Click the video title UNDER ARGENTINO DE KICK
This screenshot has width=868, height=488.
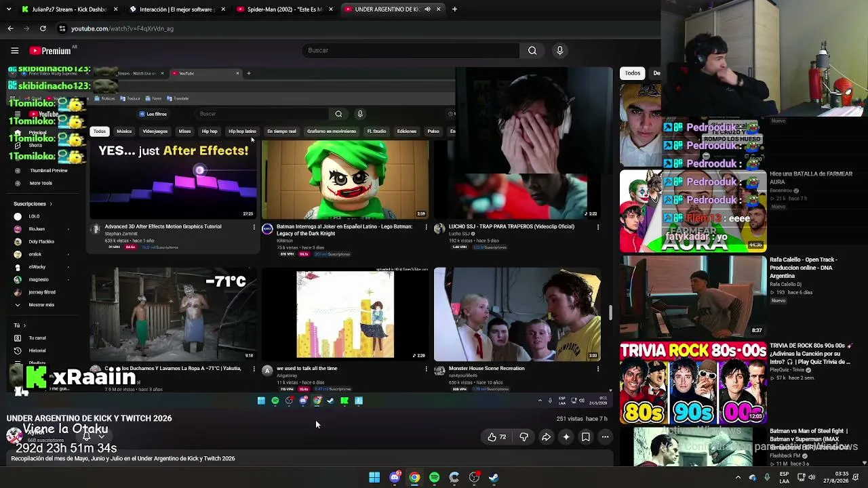point(90,418)
